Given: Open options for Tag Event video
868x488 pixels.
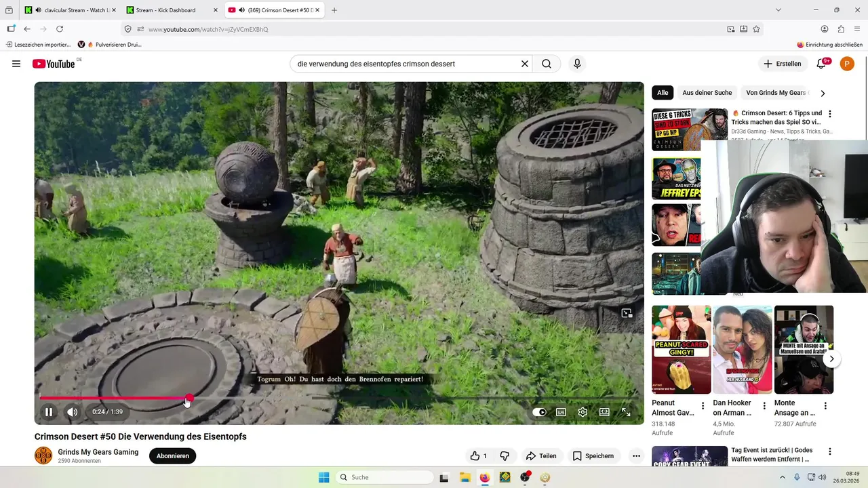Looking at the screenshot, I should (829, 451).
